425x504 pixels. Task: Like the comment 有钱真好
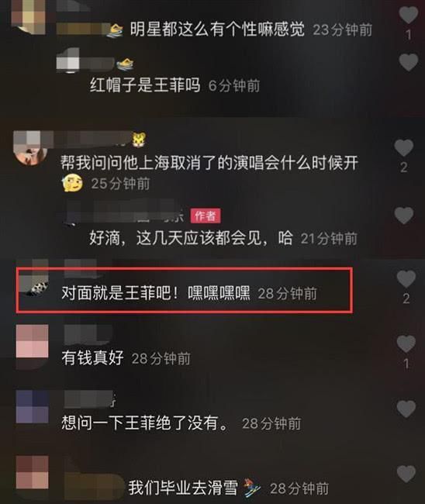[x=406, y=343]
